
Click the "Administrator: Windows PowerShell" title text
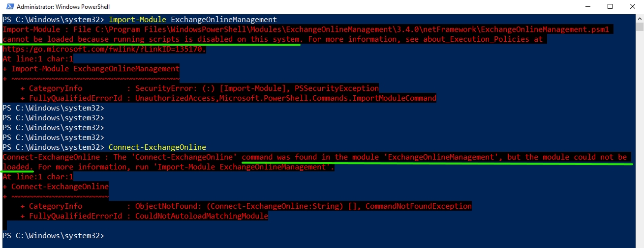[63, 7]
